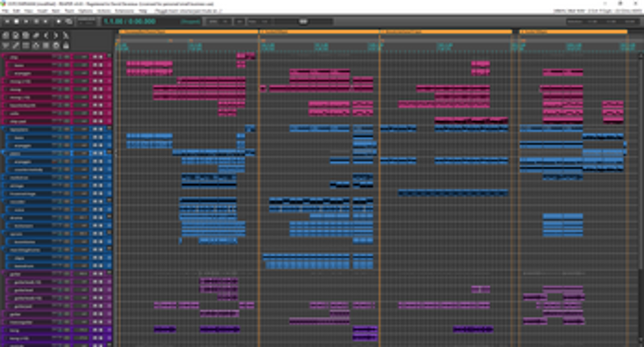Open the View menu
644x347 pixels.
pos(29,11)
